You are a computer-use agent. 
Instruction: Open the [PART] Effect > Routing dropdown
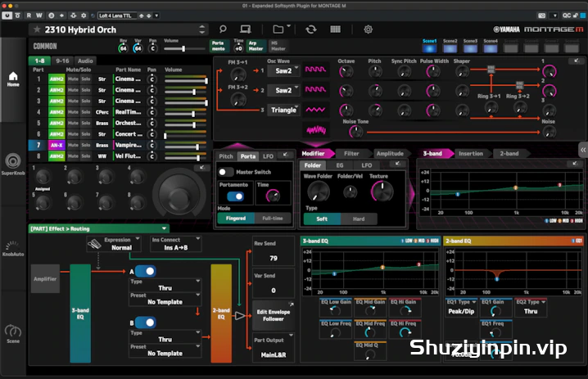tap(99, 228)
